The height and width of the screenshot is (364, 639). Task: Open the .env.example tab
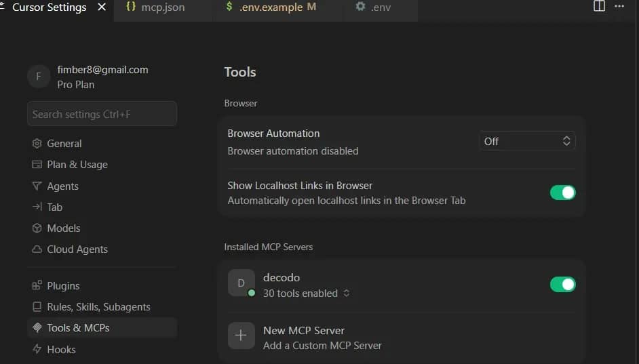click(277, 7)
